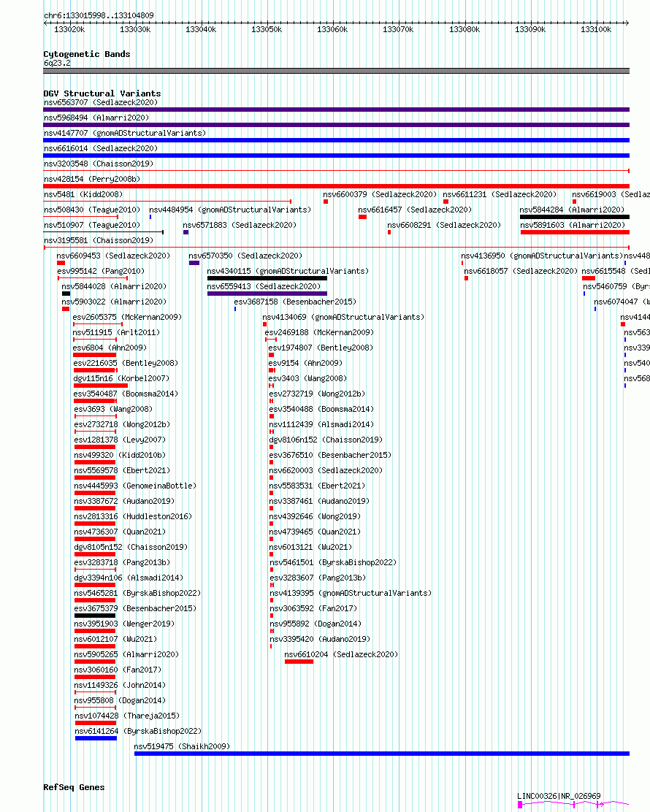The width and height of the screenshot is (650, 812).
Task: Open LINC00326|NR_026969 gene label
Action: [x=559, y=797]
